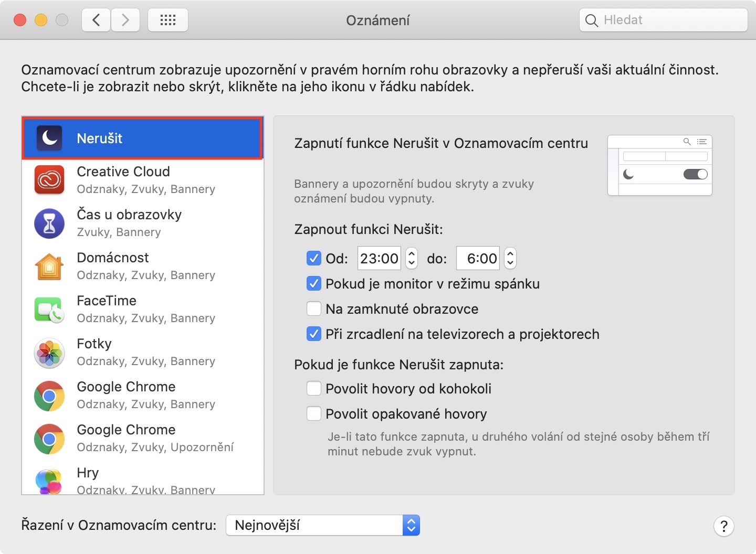The height and width of the screenshot is (554, 756).
Task: Click the FaceTime app icon
Action: [49, 309]
